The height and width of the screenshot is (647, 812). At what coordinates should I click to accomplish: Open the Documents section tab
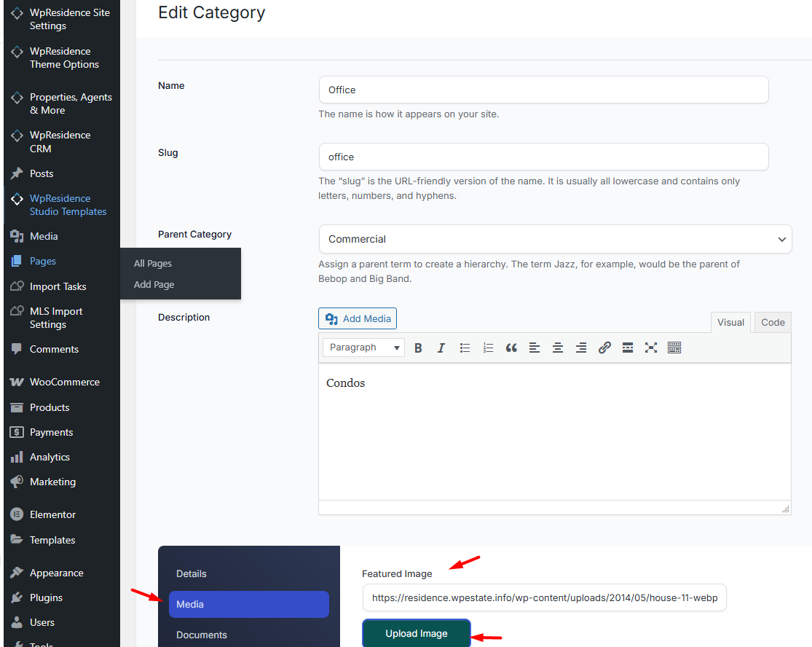(202, 635)
